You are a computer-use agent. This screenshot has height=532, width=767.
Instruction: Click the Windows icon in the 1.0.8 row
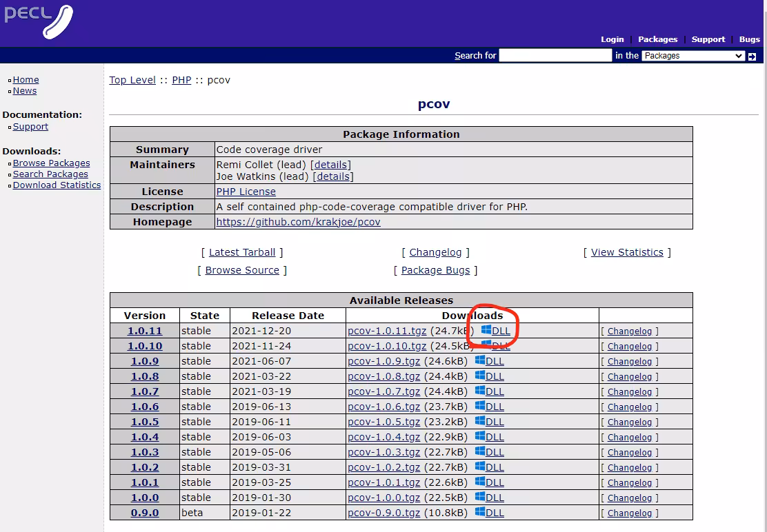[480, 376]
